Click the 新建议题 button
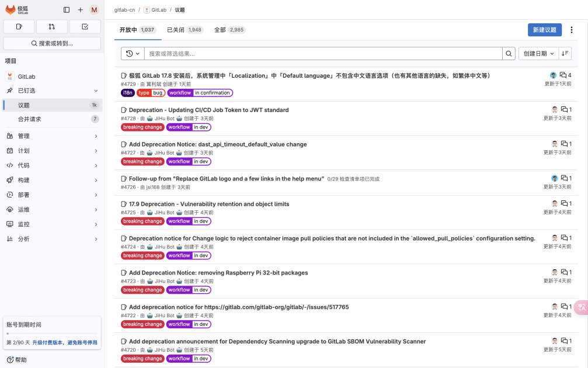 pyautogui.click(x=545, y=30)
